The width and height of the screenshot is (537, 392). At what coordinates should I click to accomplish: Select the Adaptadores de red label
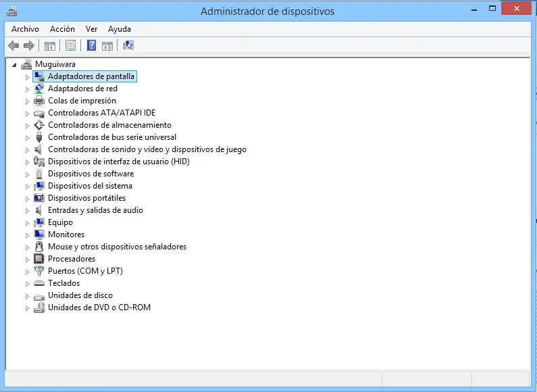82,89
